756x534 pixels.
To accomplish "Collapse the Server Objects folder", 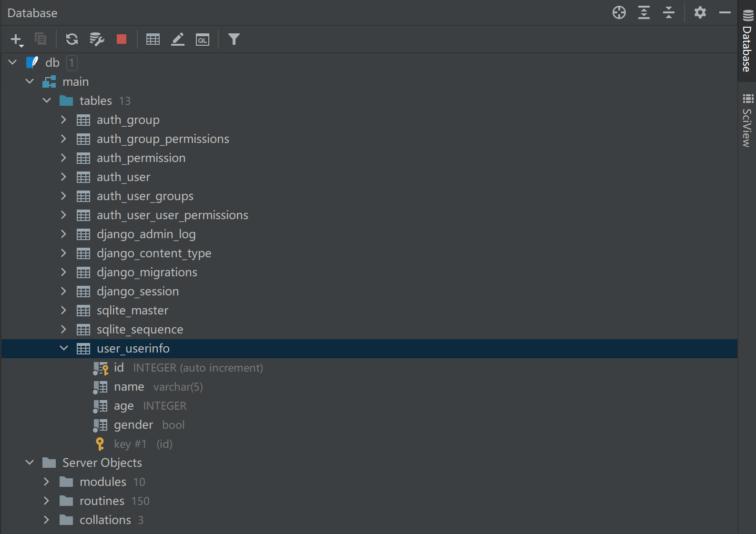I will click(30, 463).
